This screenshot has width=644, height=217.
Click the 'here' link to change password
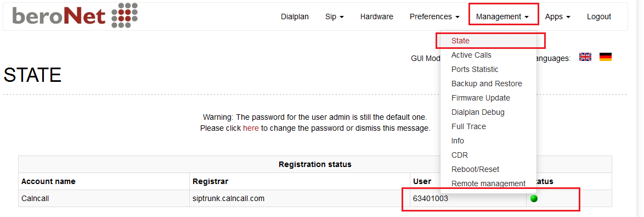tap(251, 128)
